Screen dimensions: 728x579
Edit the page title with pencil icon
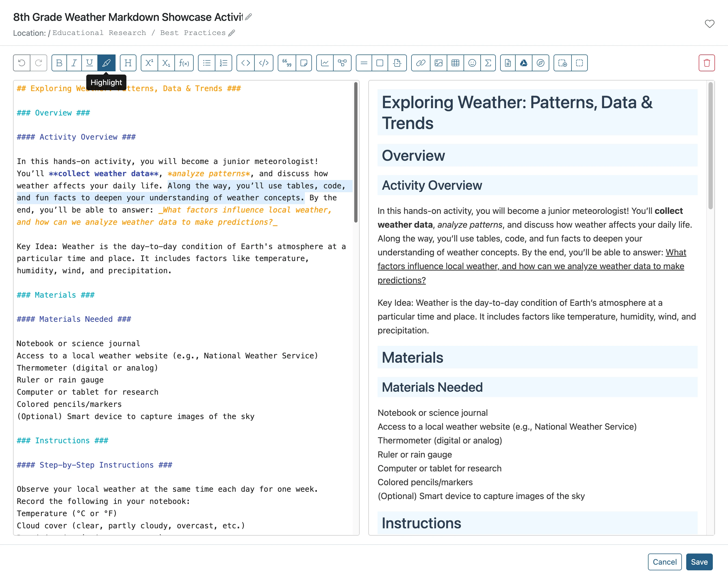tap(248, 17)
